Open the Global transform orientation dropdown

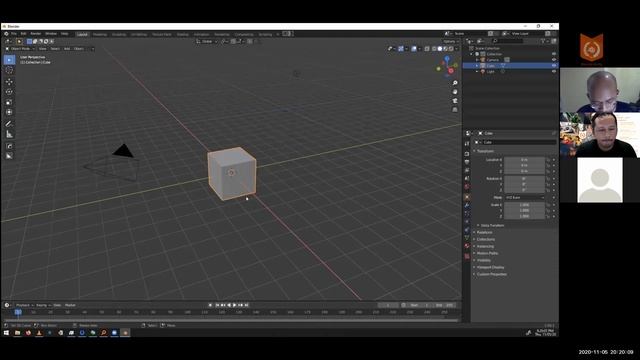pyautogui.click(x=207, y=41)
